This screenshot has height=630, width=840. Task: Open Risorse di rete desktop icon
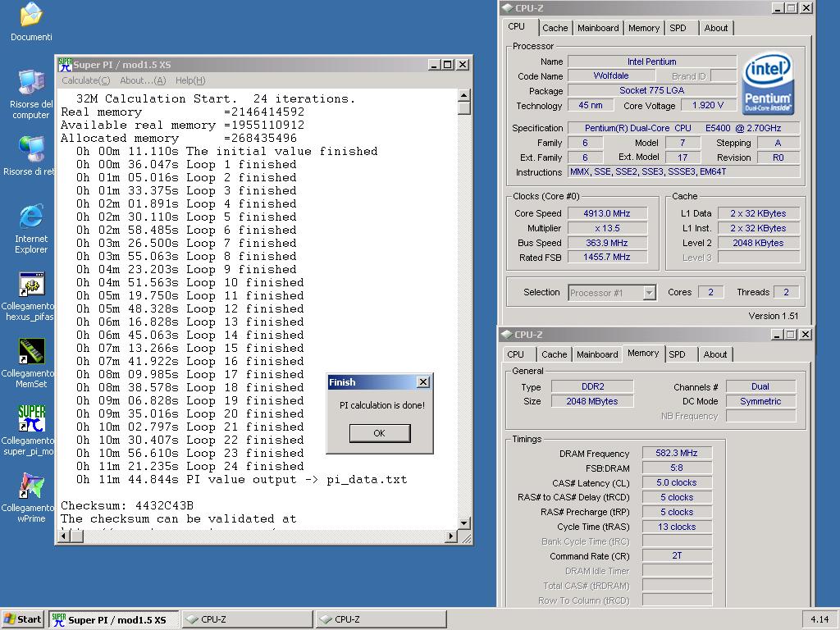coord(31,149)
